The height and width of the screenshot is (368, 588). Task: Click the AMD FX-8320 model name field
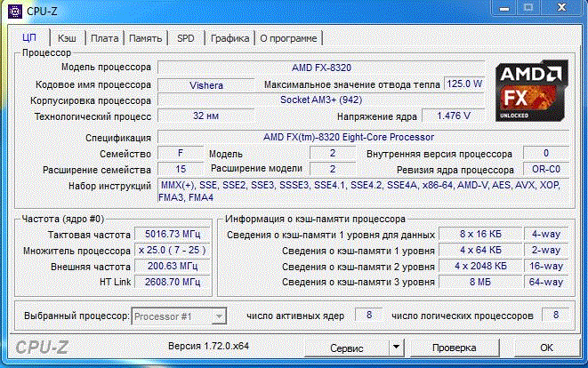pyautogui.click(x=321, y=68)
